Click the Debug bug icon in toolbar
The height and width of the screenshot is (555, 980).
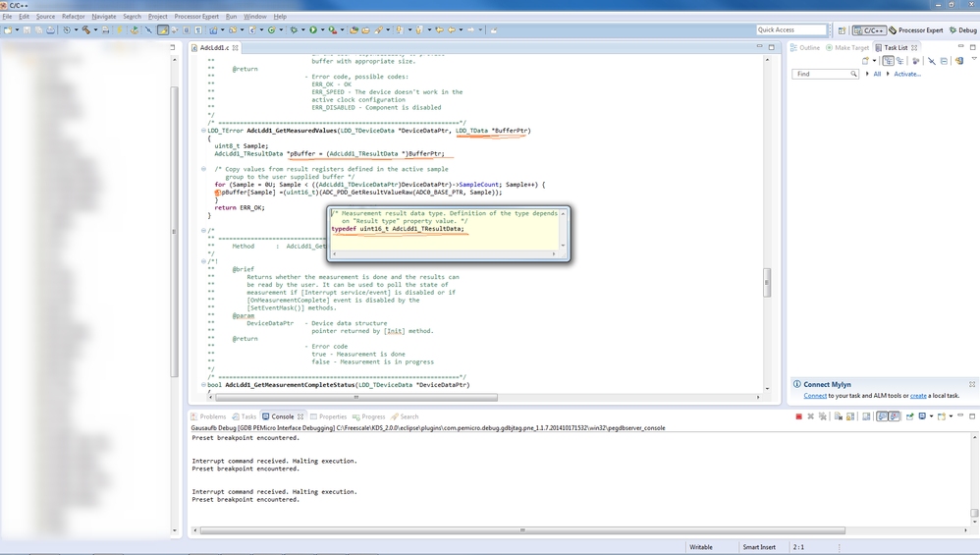294,30
